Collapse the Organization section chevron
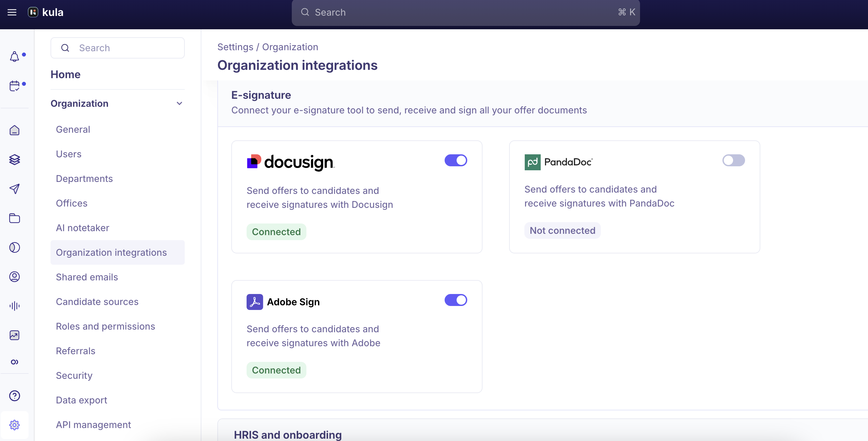 click(179, 103)
